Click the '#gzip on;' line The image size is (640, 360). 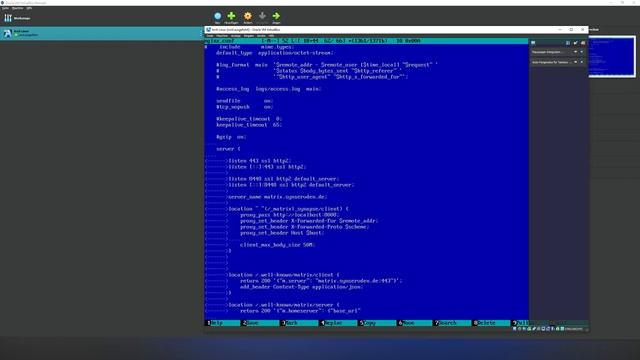pyautogui.click(x=231, y=137)
